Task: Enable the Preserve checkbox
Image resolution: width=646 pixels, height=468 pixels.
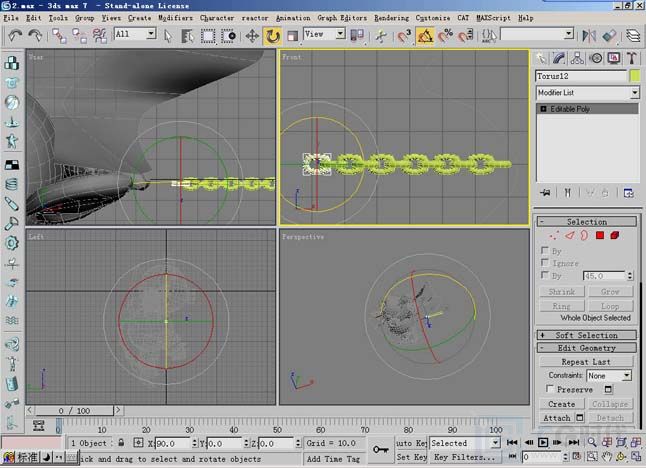Action: [x=550, y=388]
